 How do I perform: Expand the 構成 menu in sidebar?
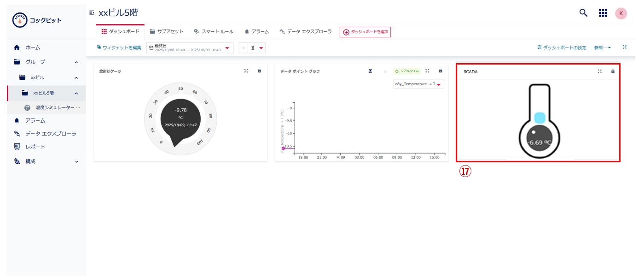point(76,161)
